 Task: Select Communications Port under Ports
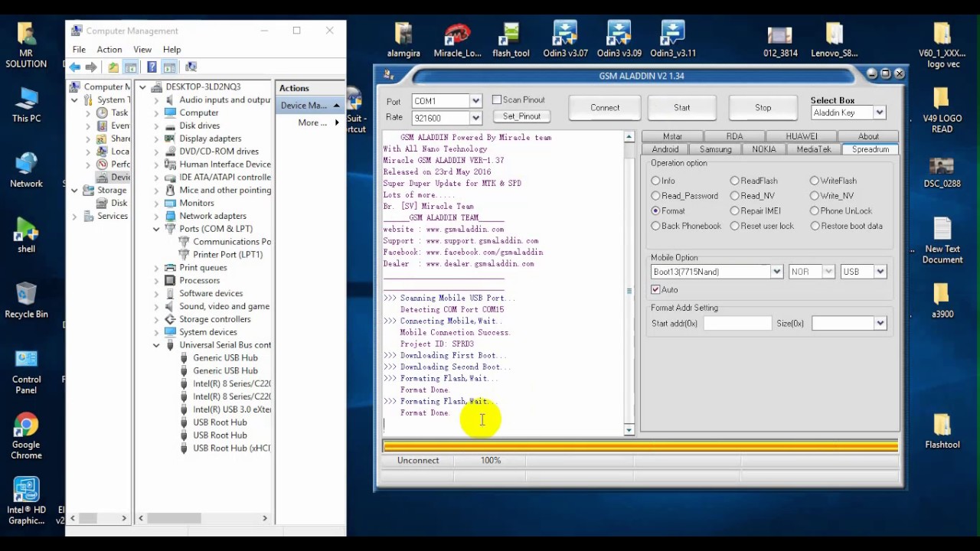[x=232, y=242]
